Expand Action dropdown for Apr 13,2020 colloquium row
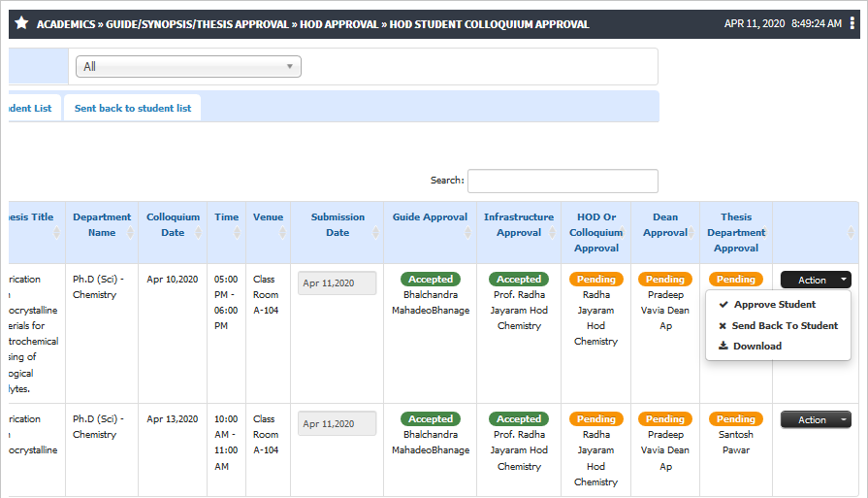 point(816,420)
